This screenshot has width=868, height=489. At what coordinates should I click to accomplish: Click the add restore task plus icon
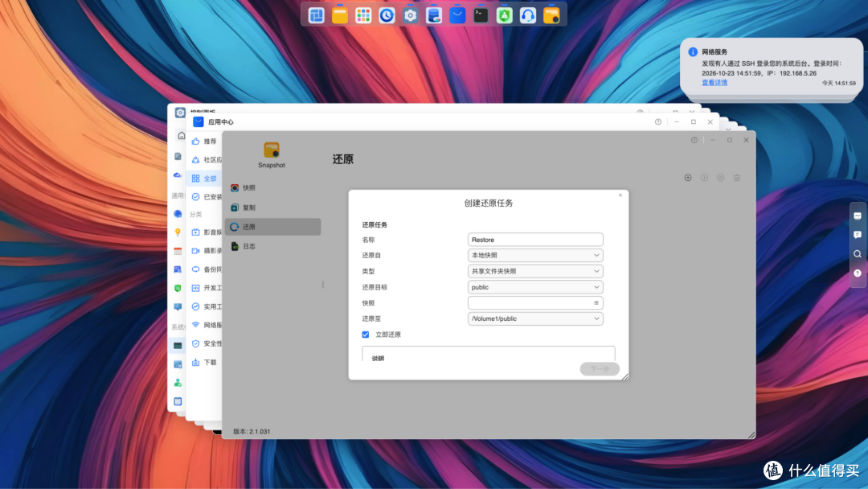click(688, 178)
